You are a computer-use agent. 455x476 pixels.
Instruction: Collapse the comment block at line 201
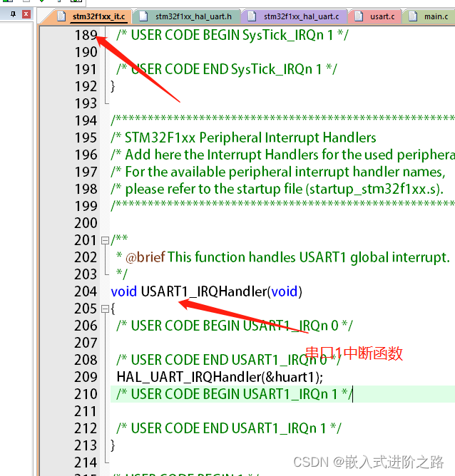(105, 241)
